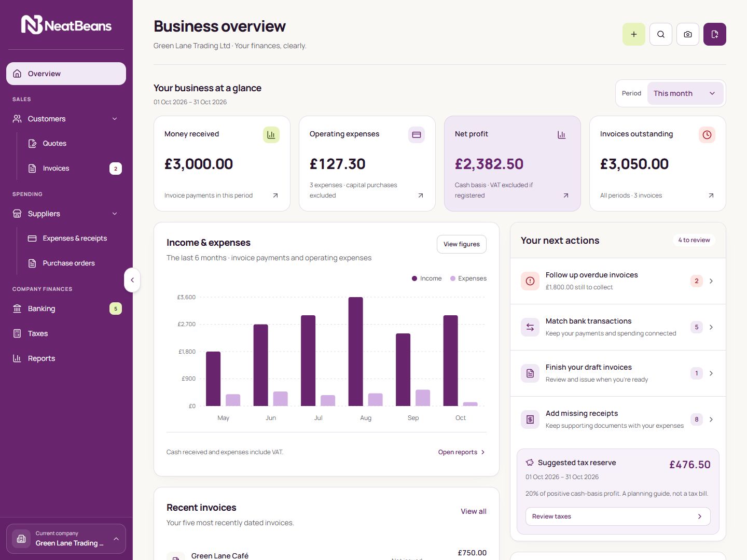Screen dimensions: 747x560
Task: Click the May income bar
Action: pos(213,379)
